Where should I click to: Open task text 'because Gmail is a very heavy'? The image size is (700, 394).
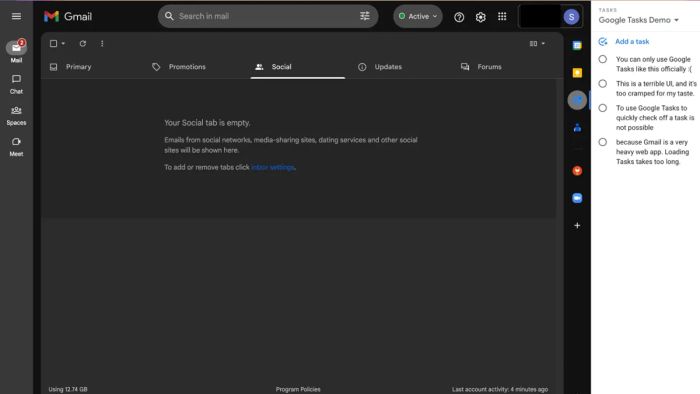pyautogui.click(x=653, y=152)
